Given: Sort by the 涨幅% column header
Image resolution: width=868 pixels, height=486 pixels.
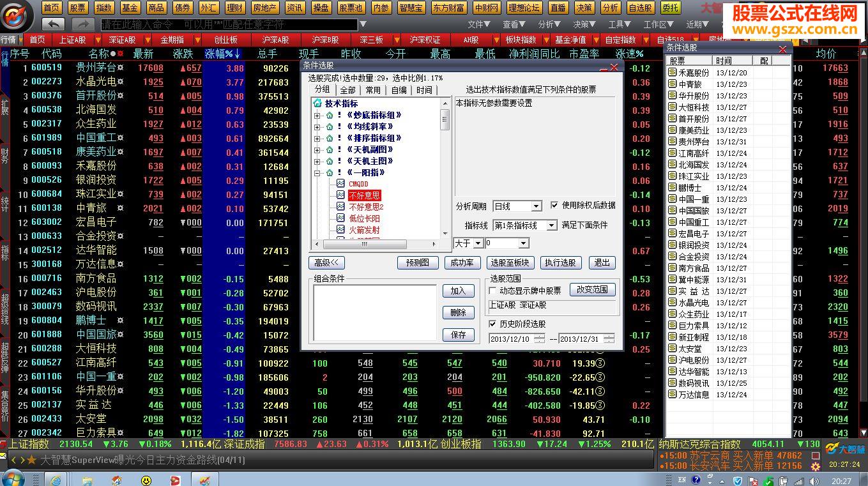Looking at the screenshot, I should pos(223,54).
